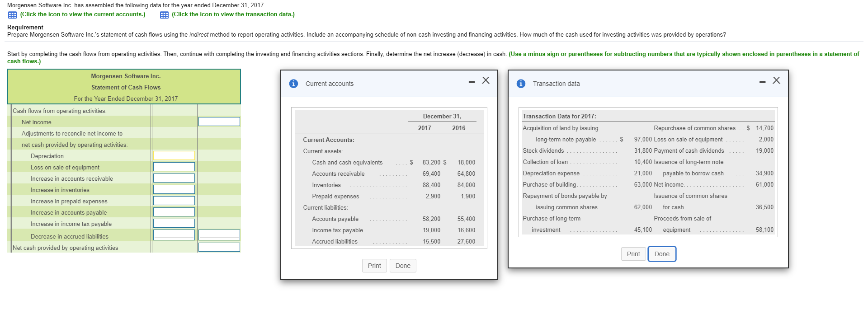868x319 pixels.
Task: Select the Increase in accounts payable field
Action: [174, 212]
